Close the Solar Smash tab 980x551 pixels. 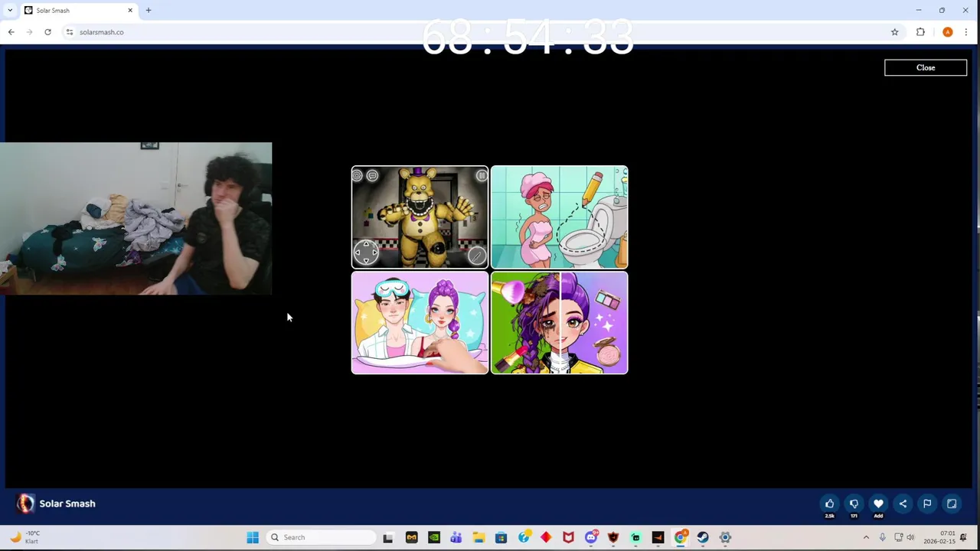130,10
